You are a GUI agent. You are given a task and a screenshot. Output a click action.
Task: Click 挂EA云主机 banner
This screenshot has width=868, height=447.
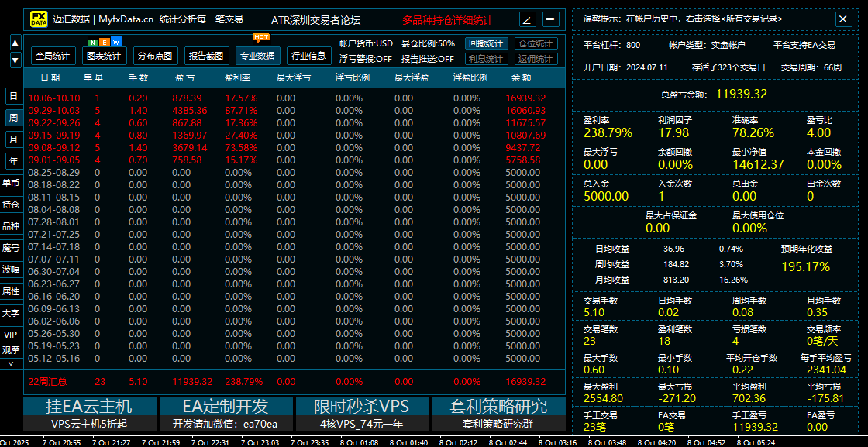click(89, 413)
